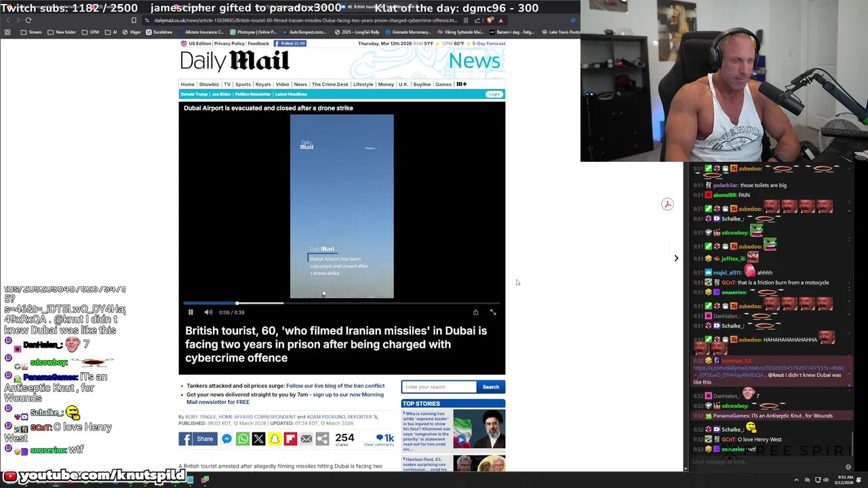Click the Enter your search field
The image size is (868, 488).
439,387
